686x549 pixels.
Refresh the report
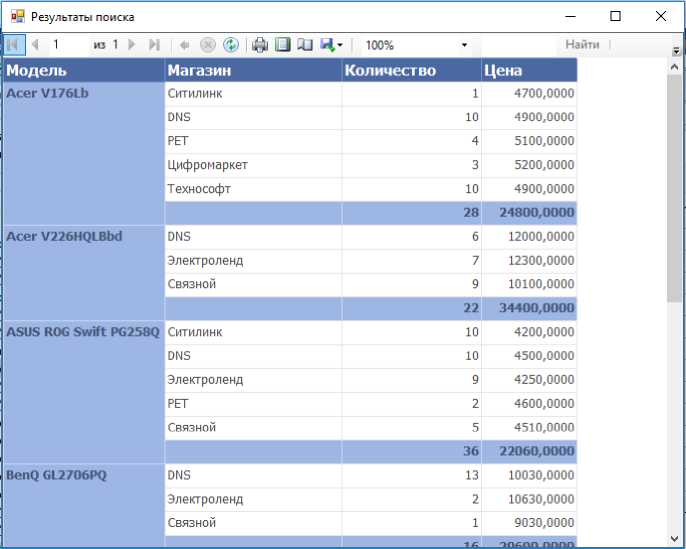tap(231, 45)
